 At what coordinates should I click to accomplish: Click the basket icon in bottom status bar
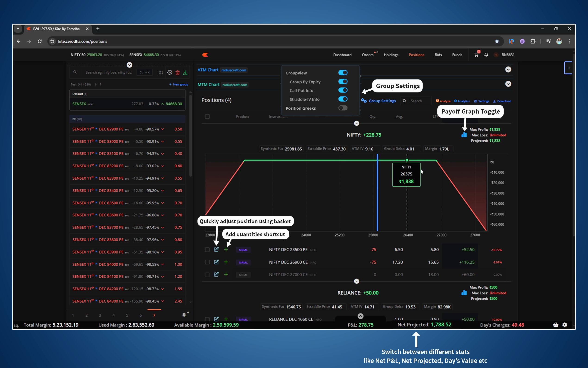(555, 325)
